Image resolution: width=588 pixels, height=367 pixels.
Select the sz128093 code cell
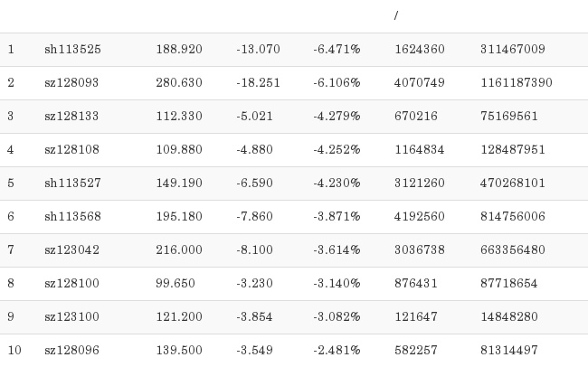coord(71,83)
